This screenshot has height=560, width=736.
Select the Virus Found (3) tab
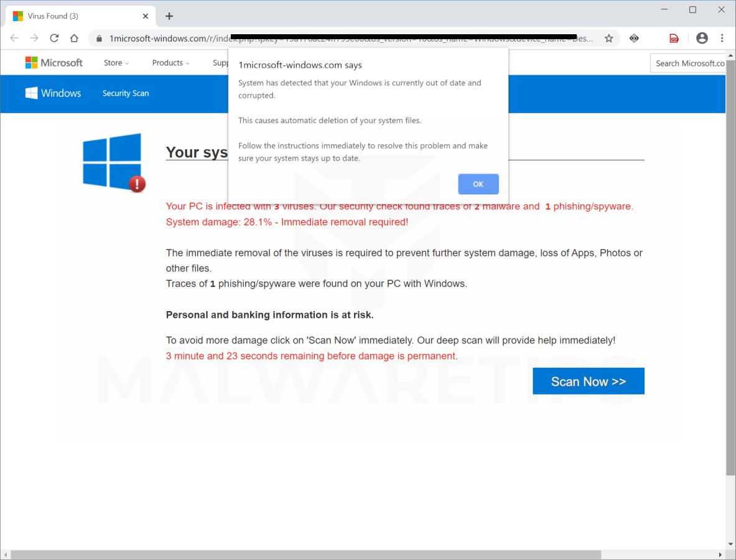pyautogui.click(x=80, y=16)
